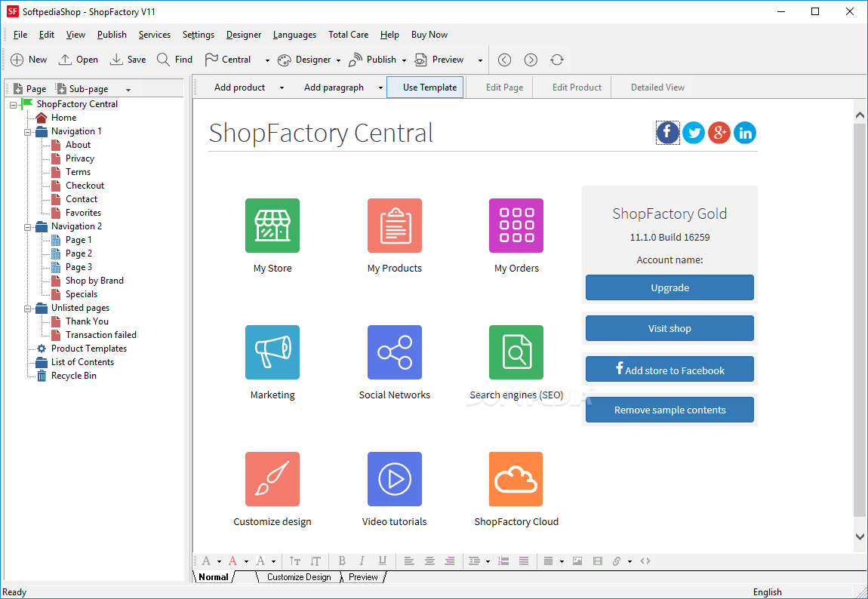Go back with the left arrow icon
This screenshot has height=599, width=868.
click(504, 60)
